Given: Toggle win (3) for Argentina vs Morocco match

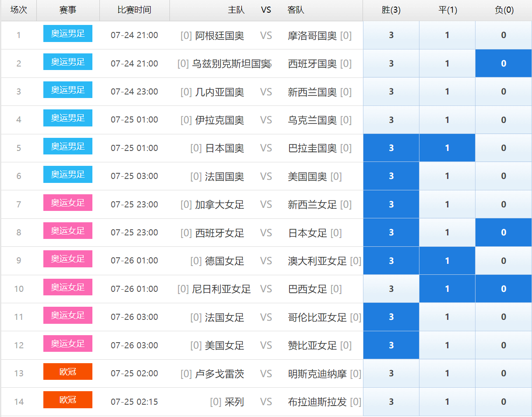Looking at the screenshot, I should [x=391, y=35].
